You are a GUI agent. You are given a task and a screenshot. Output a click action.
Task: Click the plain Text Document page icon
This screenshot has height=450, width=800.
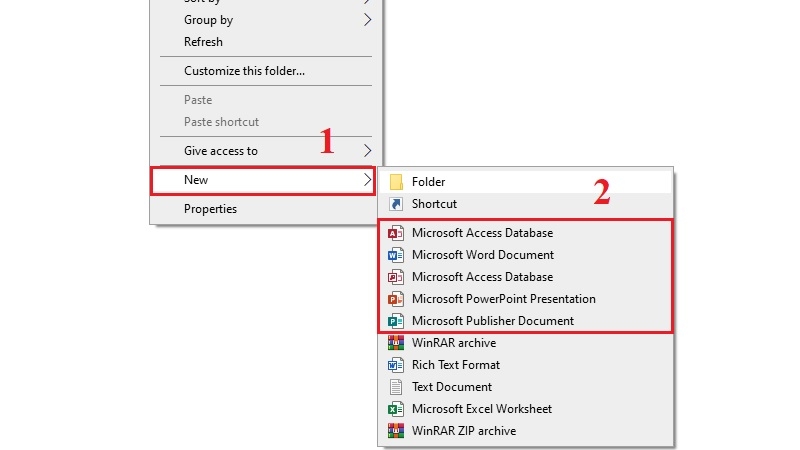(x=396, y=387)
